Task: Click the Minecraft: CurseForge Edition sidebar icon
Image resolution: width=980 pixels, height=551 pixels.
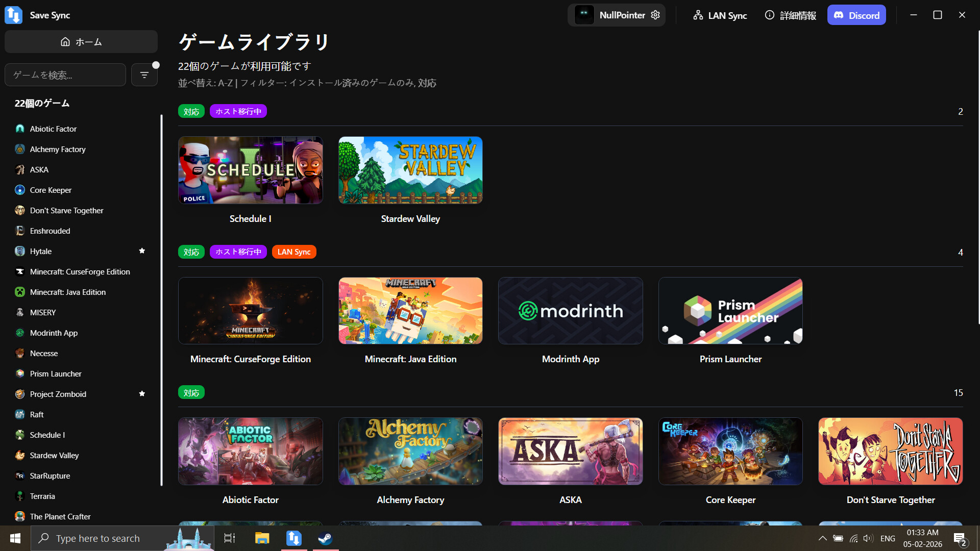Action: point(20,271)
